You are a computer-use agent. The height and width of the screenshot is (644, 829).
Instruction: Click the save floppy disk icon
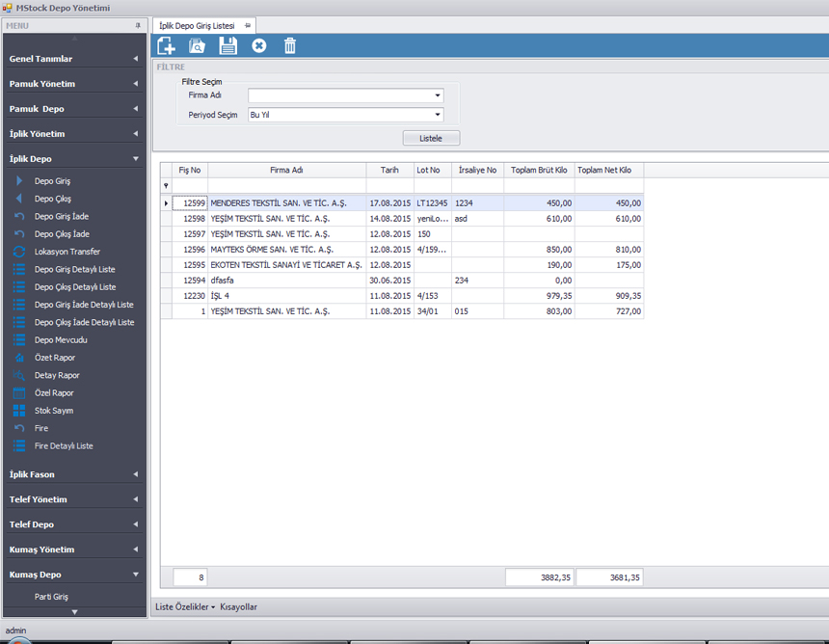[x=228, y=45]
